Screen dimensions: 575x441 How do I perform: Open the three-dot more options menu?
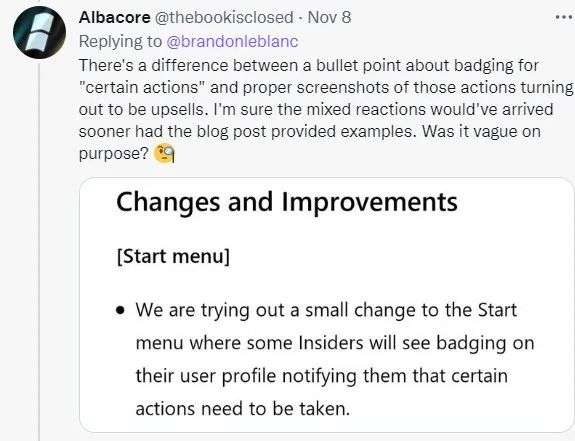564,17
